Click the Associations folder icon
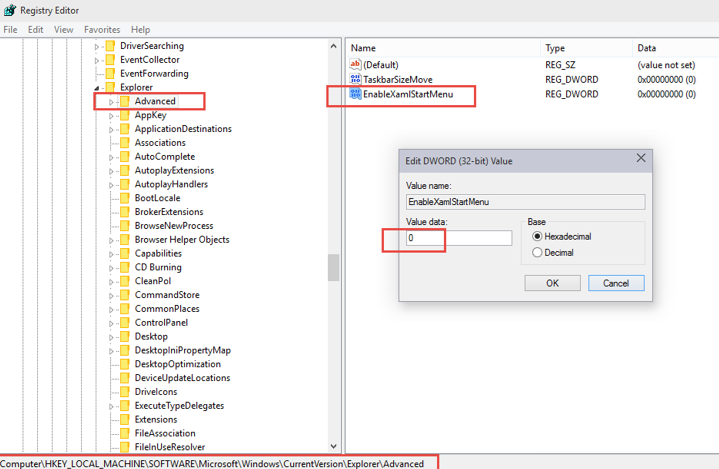The image size is (719, 469). pos(125,143)
